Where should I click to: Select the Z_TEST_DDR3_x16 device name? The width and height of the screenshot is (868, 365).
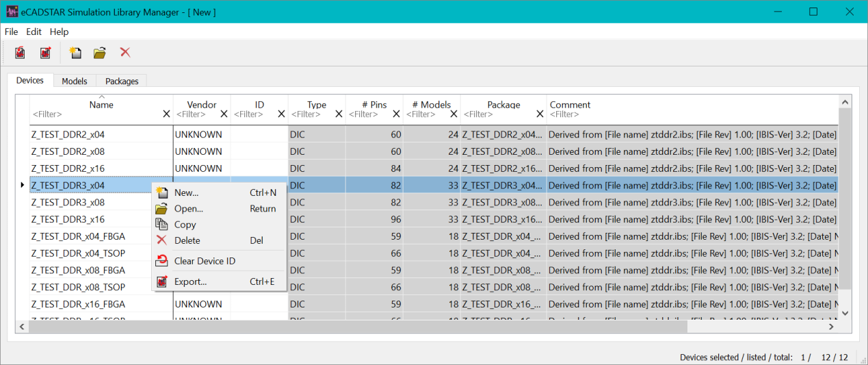click(68, 219)
